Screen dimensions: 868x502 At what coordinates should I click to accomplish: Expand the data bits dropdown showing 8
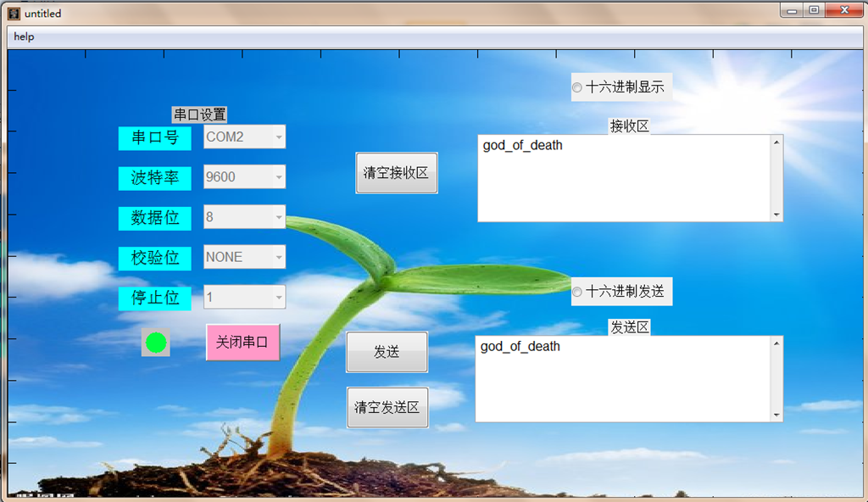244,217
